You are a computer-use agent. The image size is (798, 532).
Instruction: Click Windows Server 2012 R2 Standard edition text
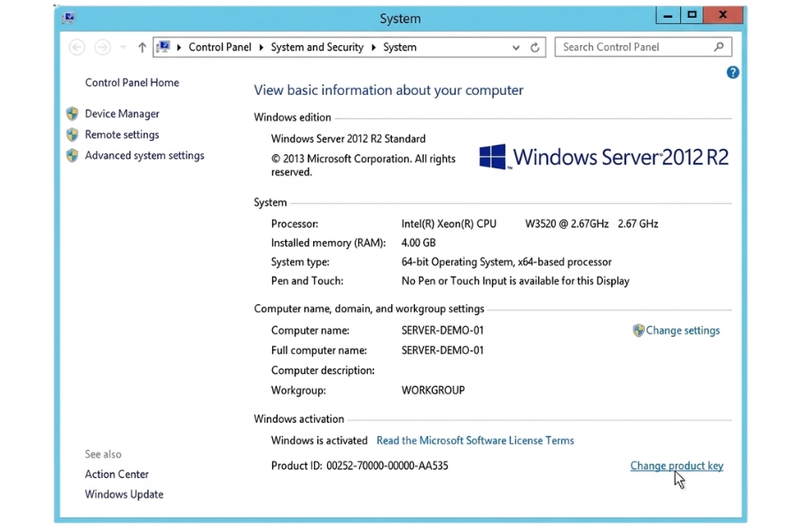click(348, 139)
